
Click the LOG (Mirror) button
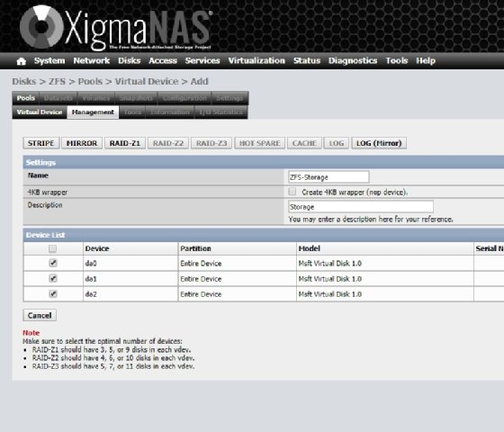coord(379,143)
